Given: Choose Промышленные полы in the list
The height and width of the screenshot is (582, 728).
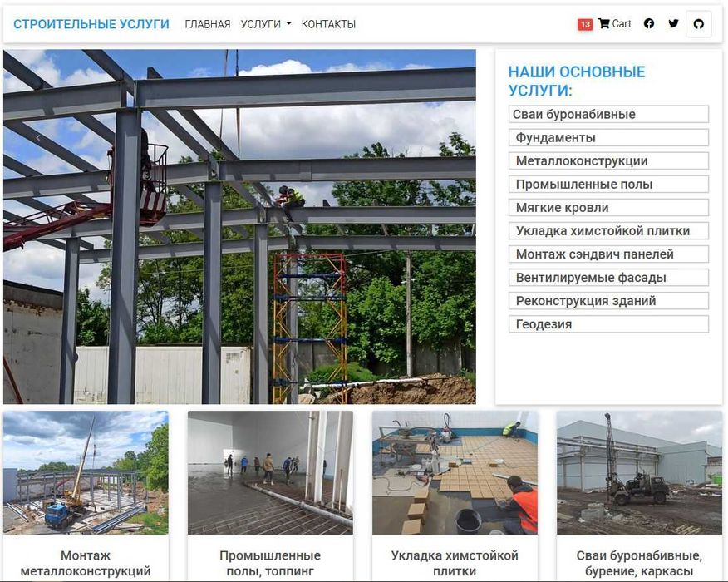Looking at the screenshot, I should click(608, 184).
